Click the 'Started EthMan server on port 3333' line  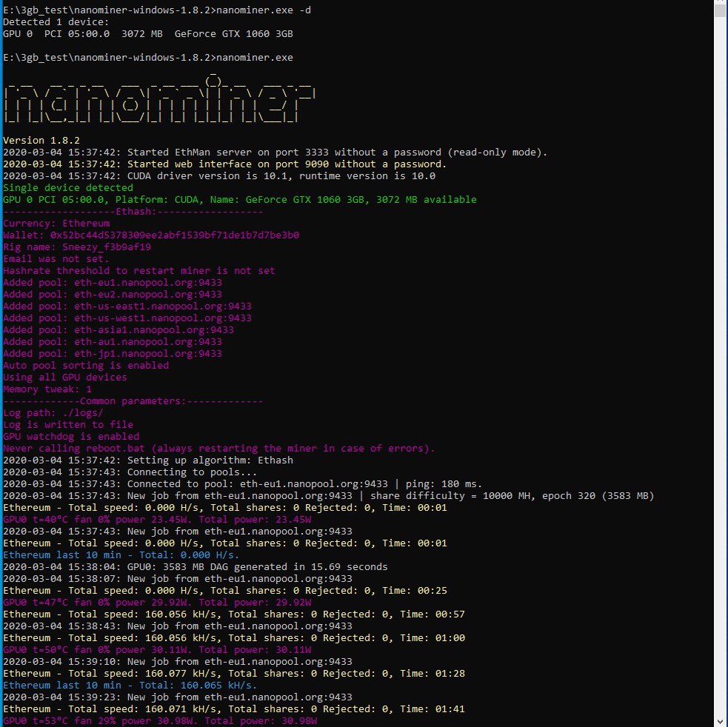coord(275,153)
